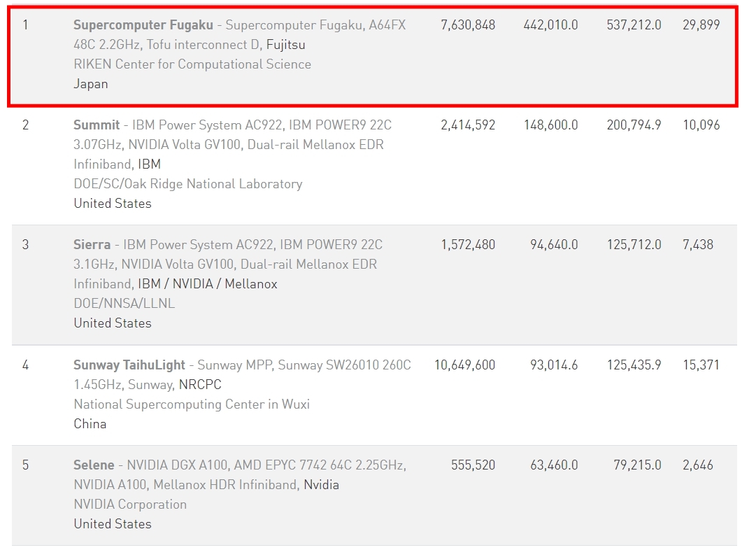Click United States in the Selene row
This screenshot has height=550, width=756.
pos(113,524)
